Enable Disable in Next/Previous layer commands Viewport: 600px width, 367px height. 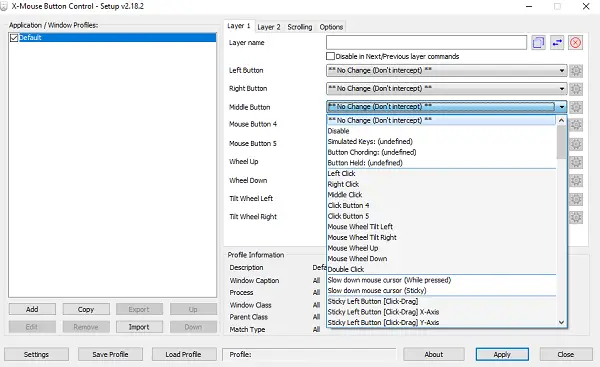click(330, 56)
